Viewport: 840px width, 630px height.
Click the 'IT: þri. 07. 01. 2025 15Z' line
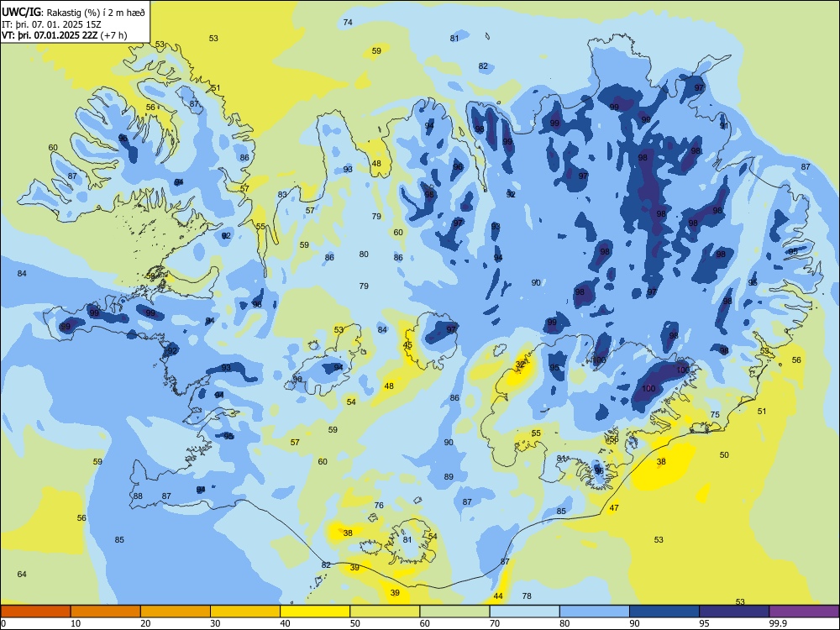click(x=52, y=24)
